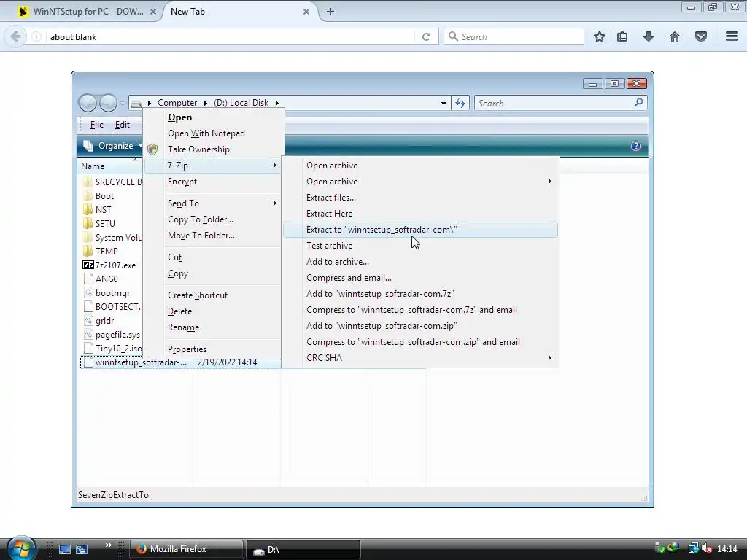Image resolution: width=747 pixels, height=560 pixels.
Task: Open the File menu in Explorer
Action: point(97,125)
